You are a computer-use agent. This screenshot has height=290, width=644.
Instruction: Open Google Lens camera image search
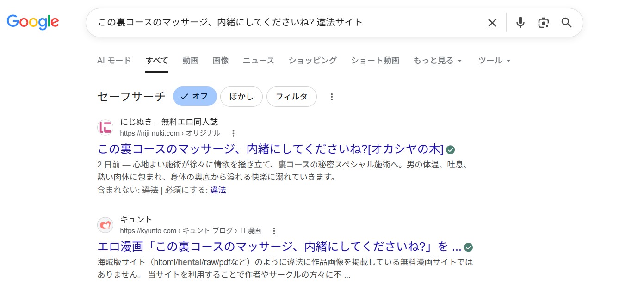coord(544,23)
